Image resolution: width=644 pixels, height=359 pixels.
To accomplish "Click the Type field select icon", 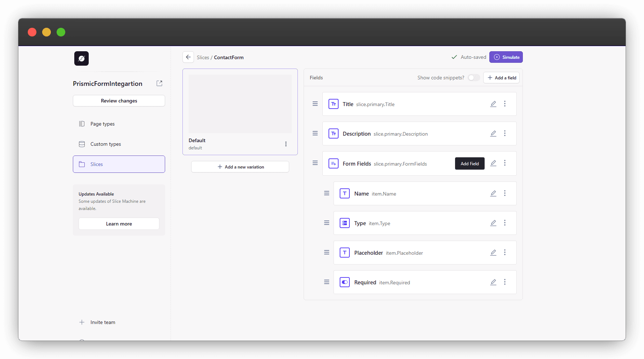I will pyautogui.click(x=345, y=223).
